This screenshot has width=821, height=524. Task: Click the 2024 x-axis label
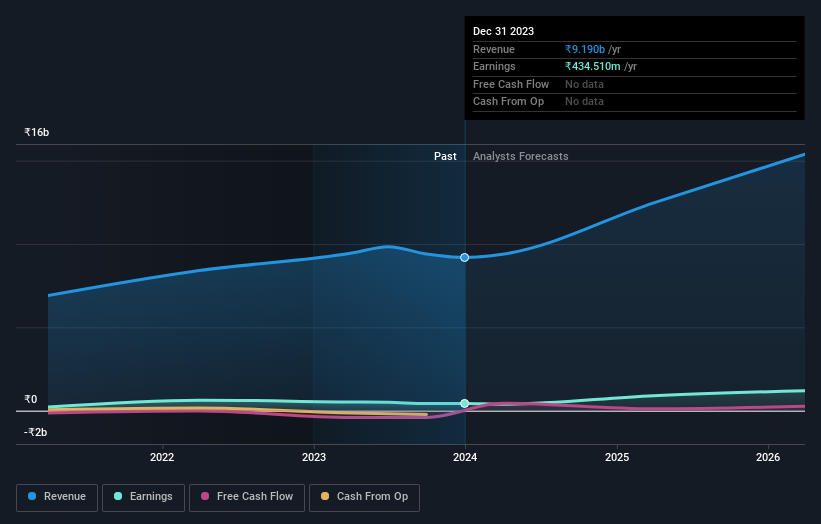point(465,457)
